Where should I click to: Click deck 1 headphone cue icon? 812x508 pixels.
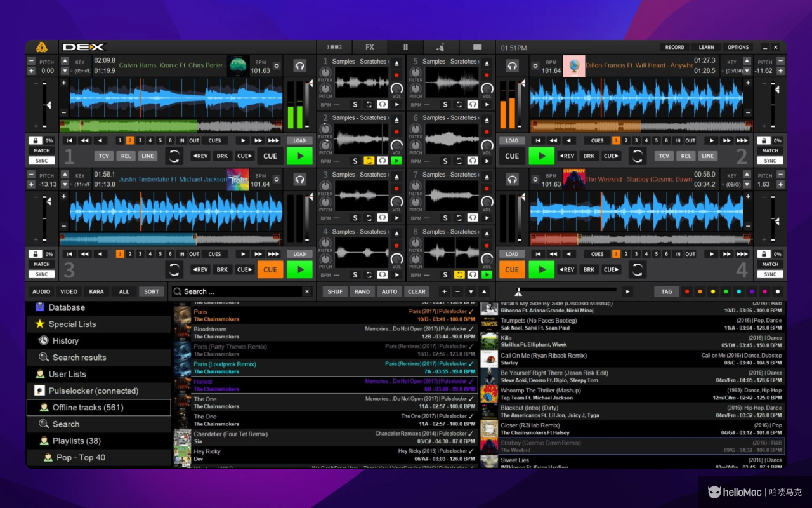point(300,66)
